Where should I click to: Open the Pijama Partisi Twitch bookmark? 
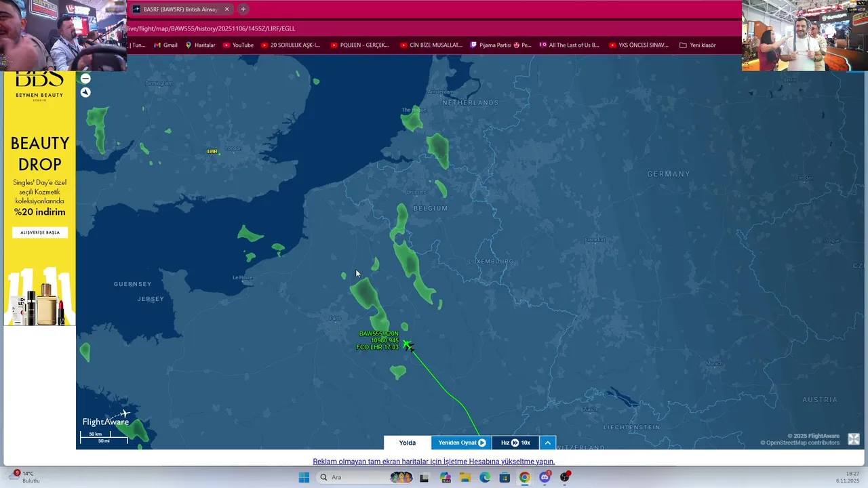click(501, 45)
